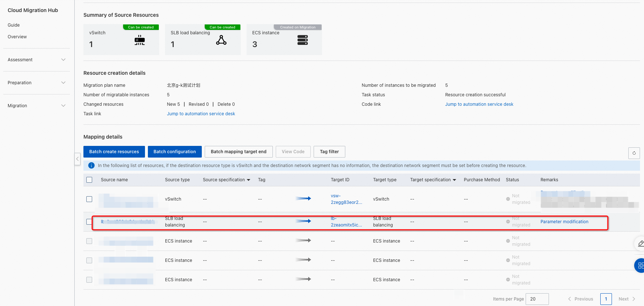The height and width of the screenshot is (306, 644).
Task: Select the ECS instance summary card
Action: pyautogui.click(x=284, y=39)
